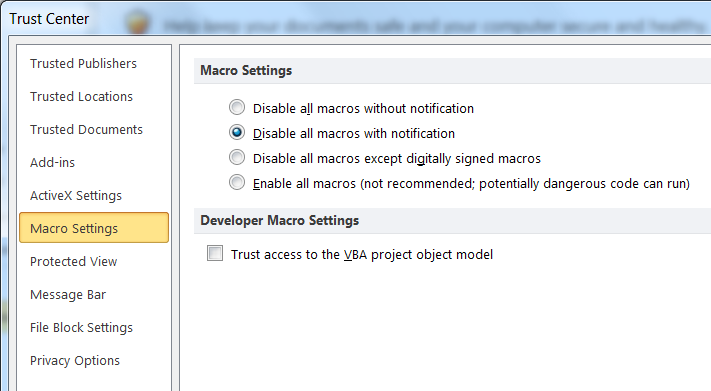Click the Macro Settings section header

click(x=246, y=71)
